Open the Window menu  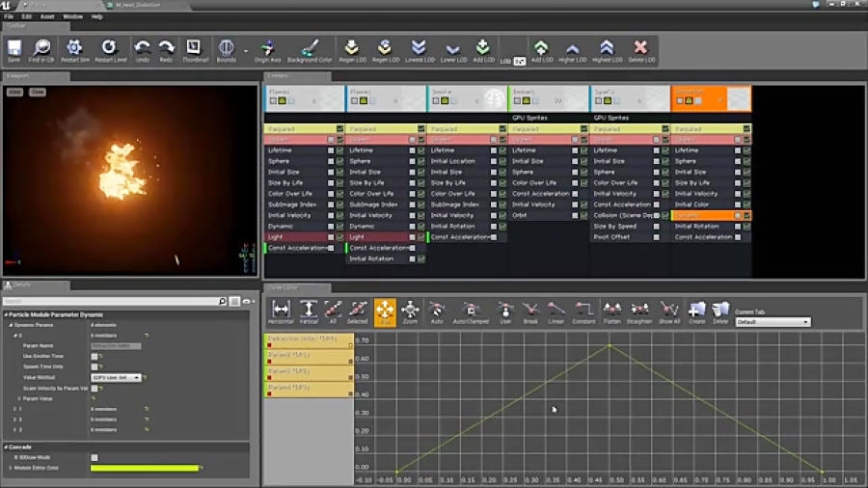coord(72,16)
